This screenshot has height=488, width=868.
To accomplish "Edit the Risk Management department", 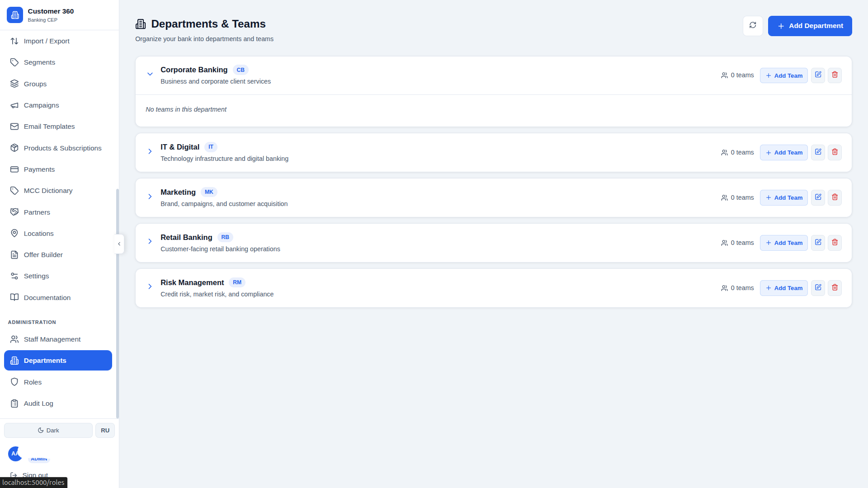I will tap(818, 288).
